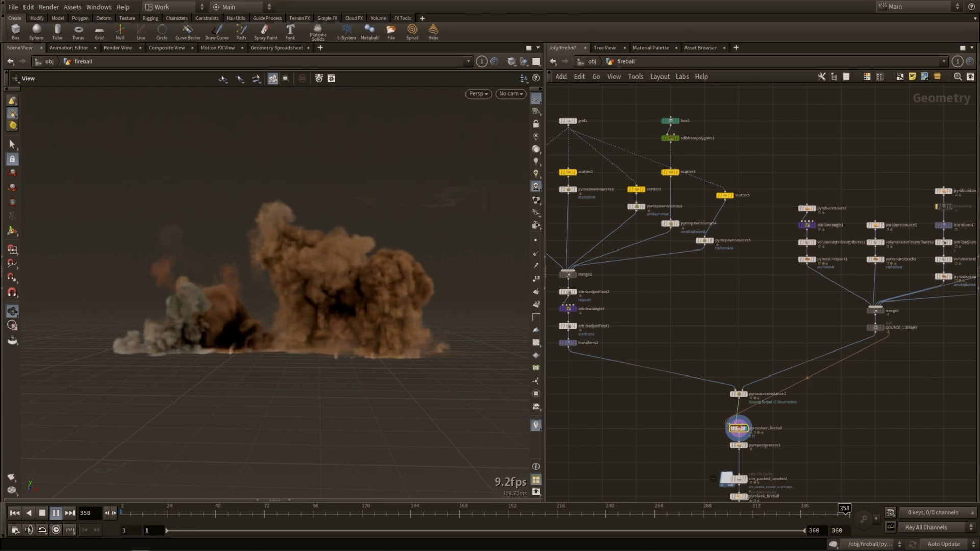
Task: Pause the simulation playback
Action: [56, 513]
